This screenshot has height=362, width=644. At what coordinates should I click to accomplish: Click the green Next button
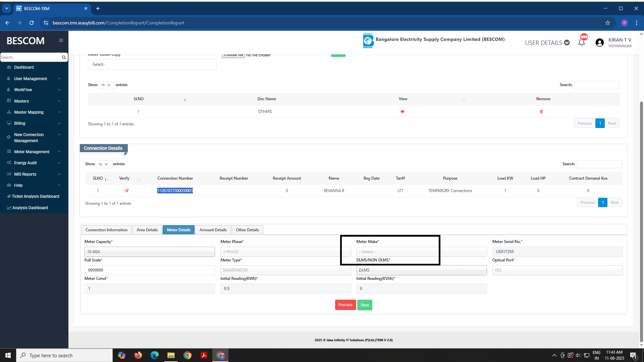[365, 305]
